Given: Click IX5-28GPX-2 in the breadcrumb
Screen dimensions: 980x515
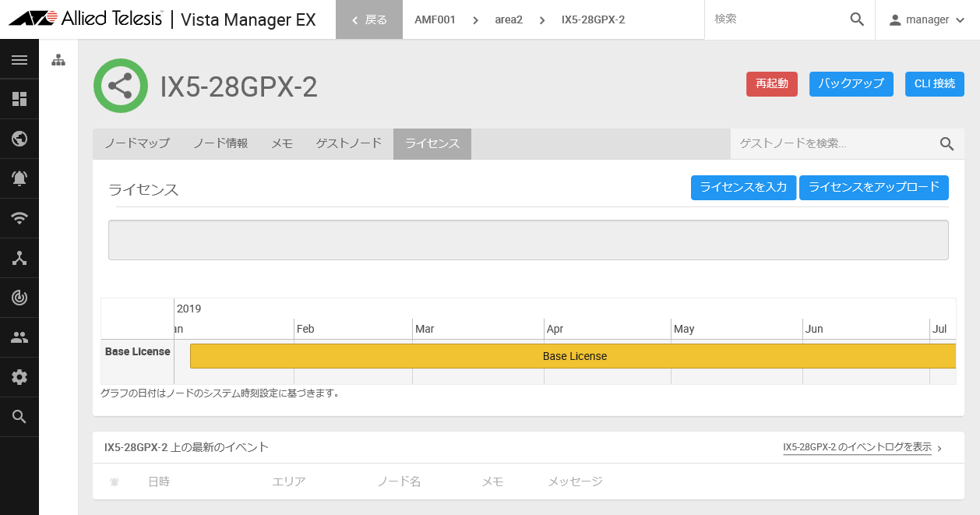Looking at the screenshot, I should coord(593,19).
